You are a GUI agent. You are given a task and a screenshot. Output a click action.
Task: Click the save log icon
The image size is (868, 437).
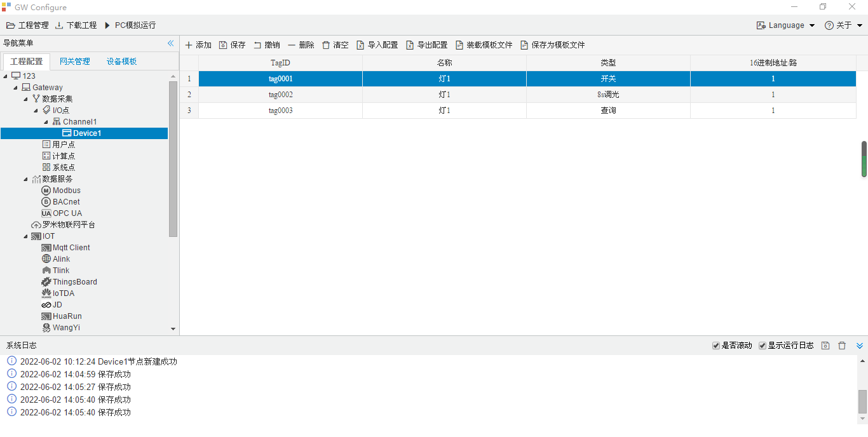[x=825, y=346]
